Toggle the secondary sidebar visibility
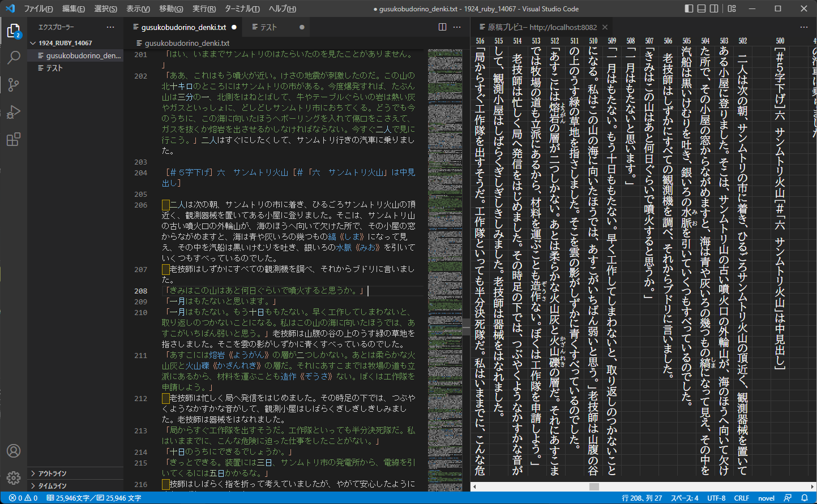 click(714, 8)
